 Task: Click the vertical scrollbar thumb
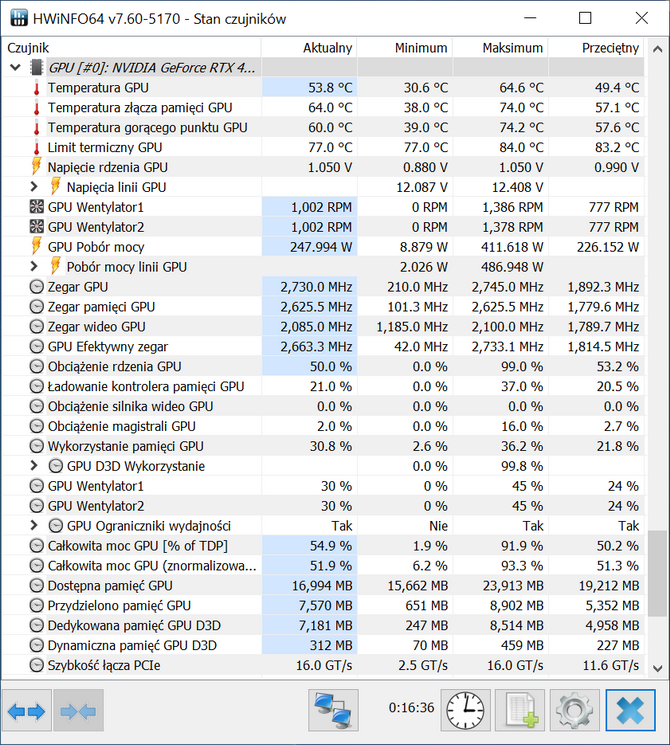click(x=658, y=574)
